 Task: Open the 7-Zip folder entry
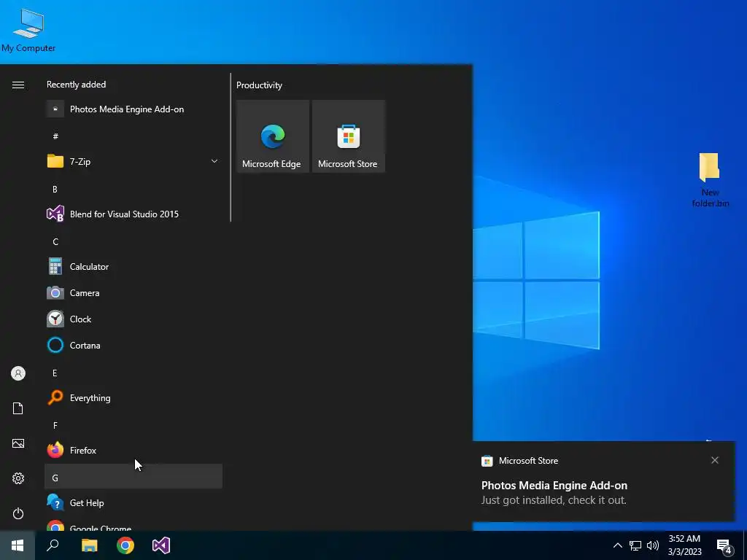point(133,162)
